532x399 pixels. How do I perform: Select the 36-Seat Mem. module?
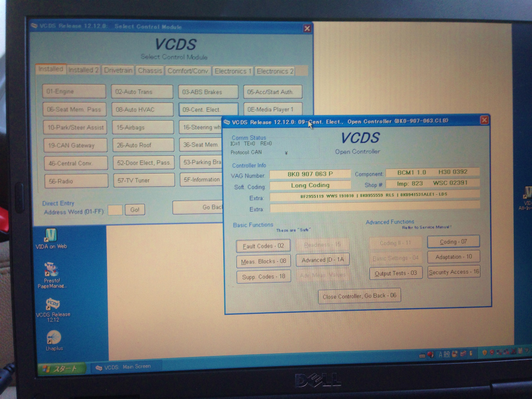(x=201, y=145)
